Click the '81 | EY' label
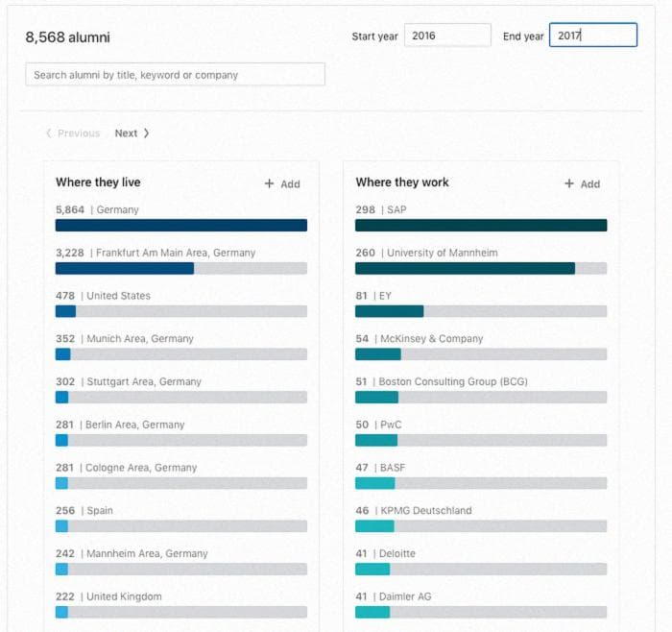 [373, 296]
